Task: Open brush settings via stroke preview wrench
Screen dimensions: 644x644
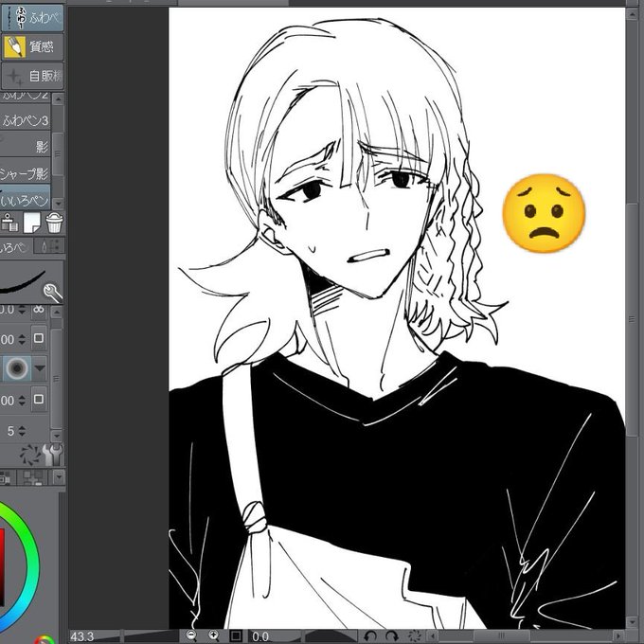Action: click(53, 292)
